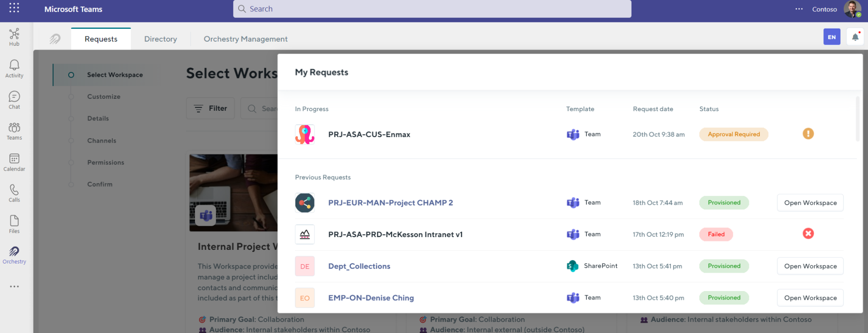The width and height of the screenshot is (868, 333).
Task: Click the Approval Required status badge
Action: 734,134
